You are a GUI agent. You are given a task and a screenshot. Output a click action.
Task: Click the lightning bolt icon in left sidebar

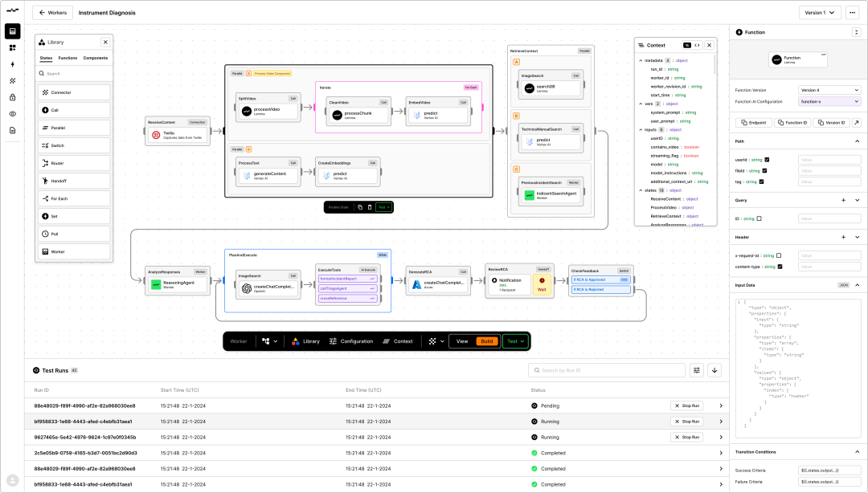12,64
